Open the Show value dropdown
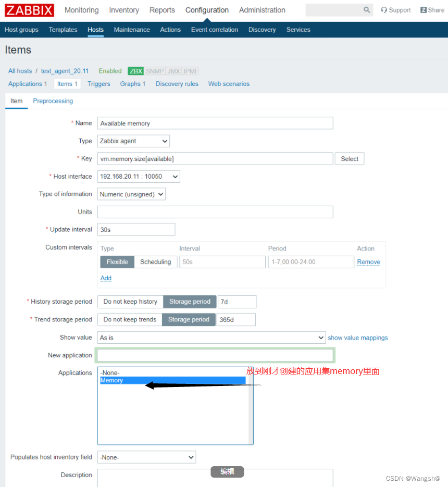The image size is (448, 487). (211, 338)
